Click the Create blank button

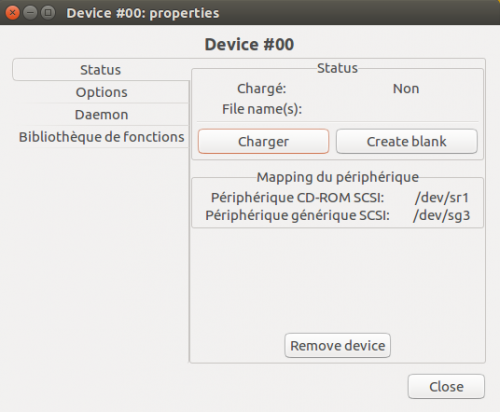407,141
